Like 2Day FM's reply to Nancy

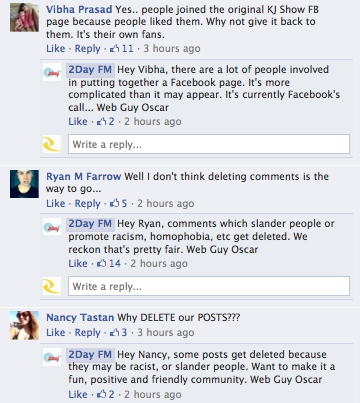pyautogui.click(x=78, y=394)
